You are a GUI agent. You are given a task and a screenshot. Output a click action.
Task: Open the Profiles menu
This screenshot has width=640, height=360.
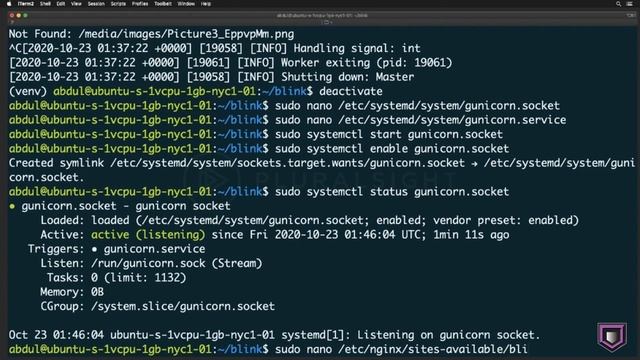(140, 4)
